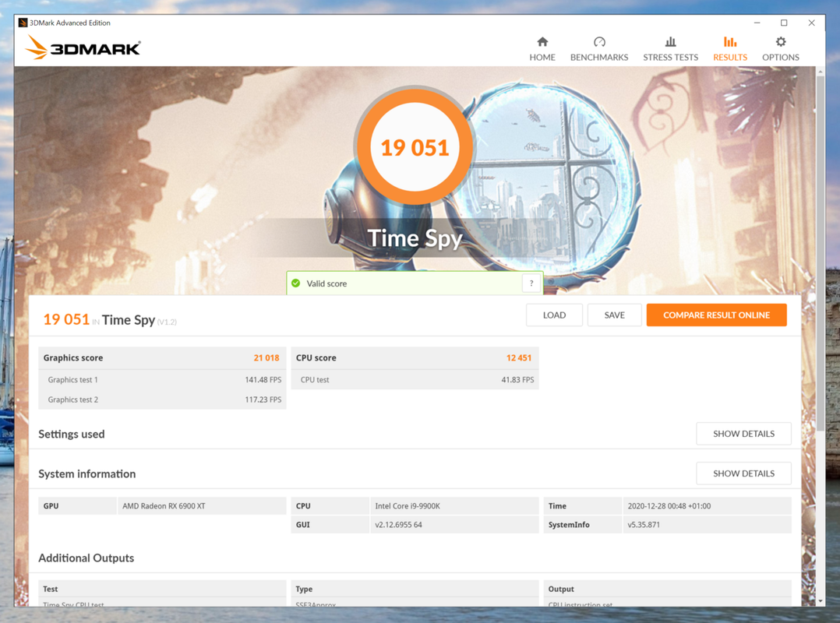The image size is (840, 623).
Task: Open Stress Tests via bar chart icon
Action: click(x=670, y=42)
